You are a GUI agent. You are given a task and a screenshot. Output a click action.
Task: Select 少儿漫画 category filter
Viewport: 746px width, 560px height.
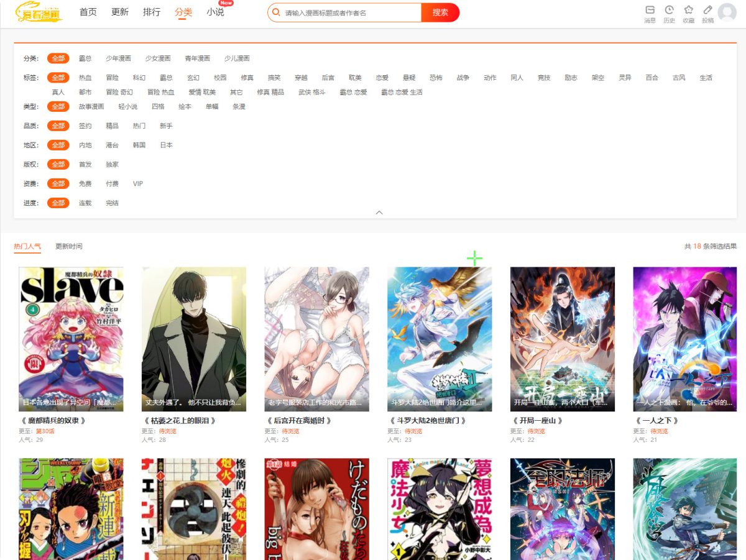click(237, 58)
